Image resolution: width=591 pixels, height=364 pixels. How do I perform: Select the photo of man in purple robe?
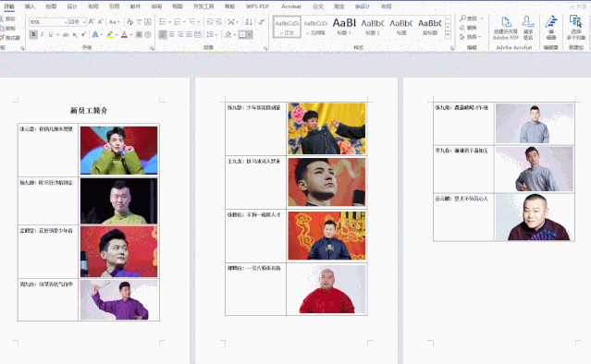click(x=118, y=300)
